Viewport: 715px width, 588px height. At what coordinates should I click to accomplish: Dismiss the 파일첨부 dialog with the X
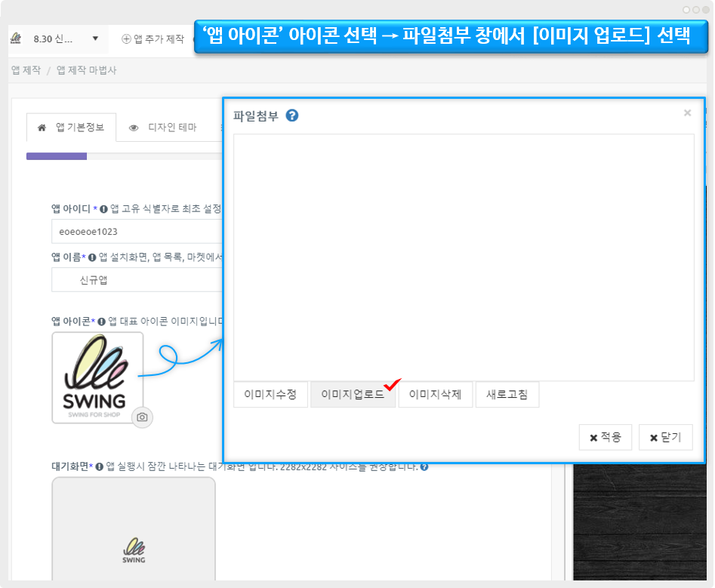tap(687, 113)
